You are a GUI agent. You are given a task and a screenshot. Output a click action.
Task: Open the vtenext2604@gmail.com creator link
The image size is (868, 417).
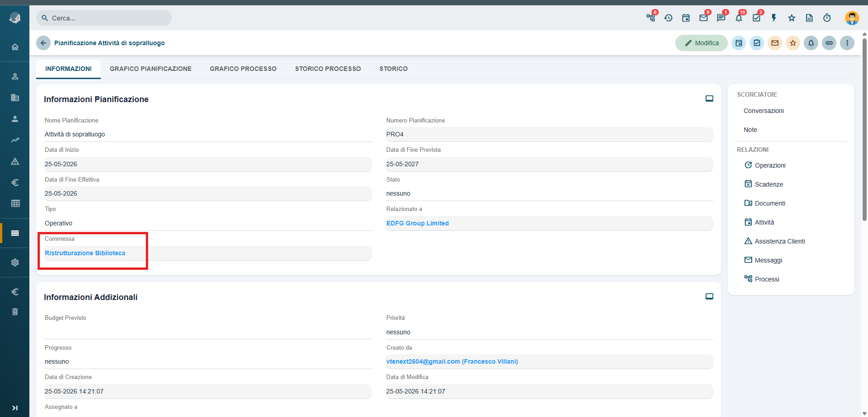coord(452,361)
